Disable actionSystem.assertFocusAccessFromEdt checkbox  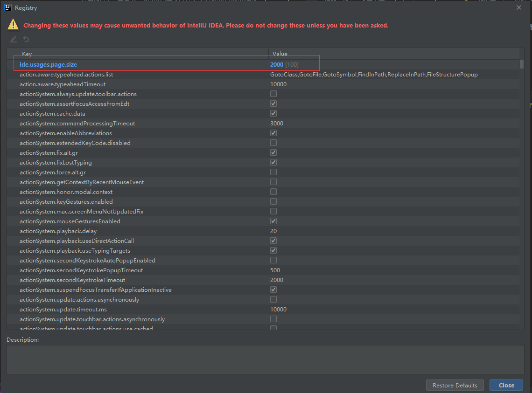tap(273, 104)
